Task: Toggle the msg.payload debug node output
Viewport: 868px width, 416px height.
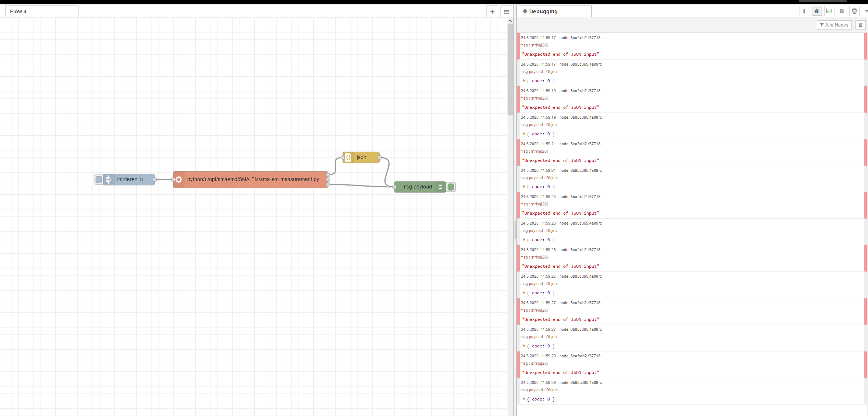Action: click(451, 187)
